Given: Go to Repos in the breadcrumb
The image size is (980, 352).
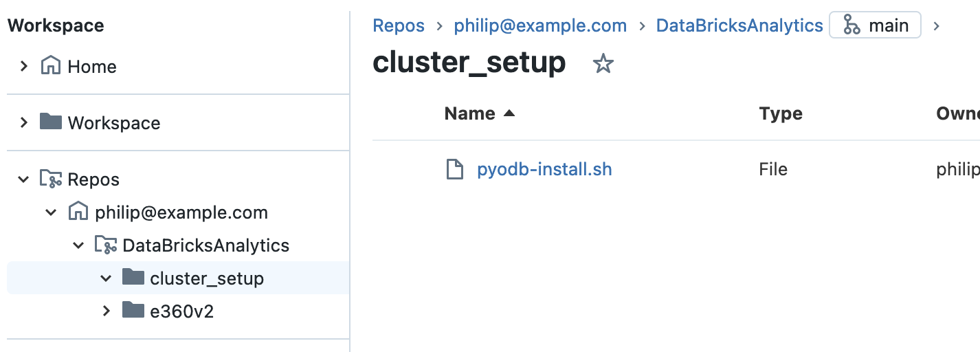Looking at the screenshot, I should pos(398,26).
